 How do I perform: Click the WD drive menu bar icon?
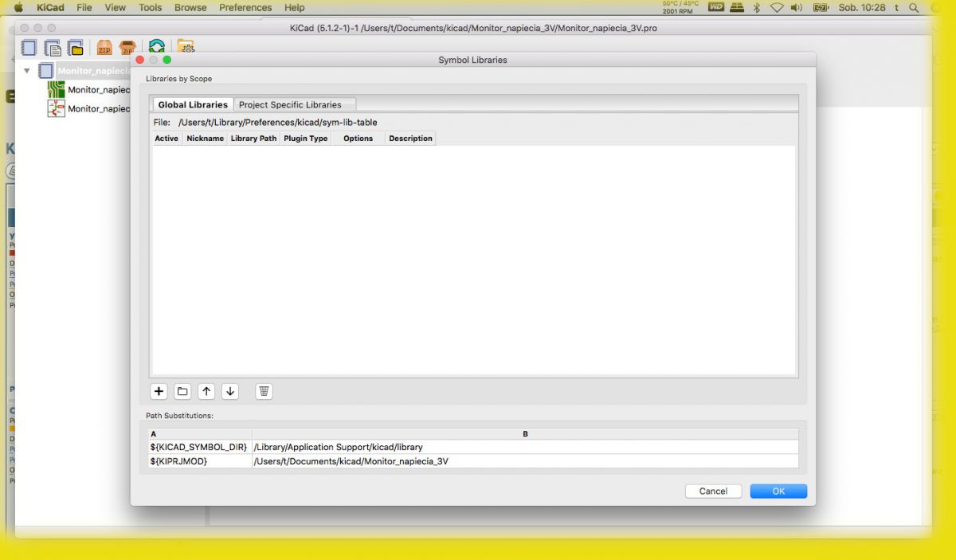point(715,7)
